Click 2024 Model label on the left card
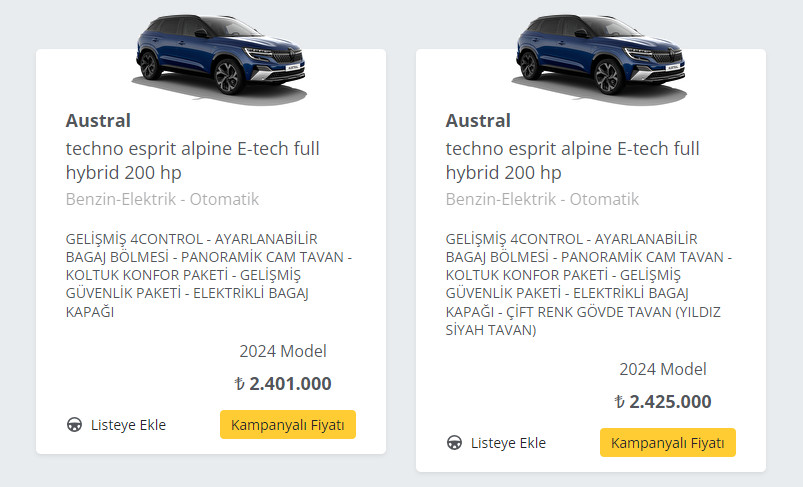Image resolution: width=803 pixels, height=487 pixels. (283, 351)
